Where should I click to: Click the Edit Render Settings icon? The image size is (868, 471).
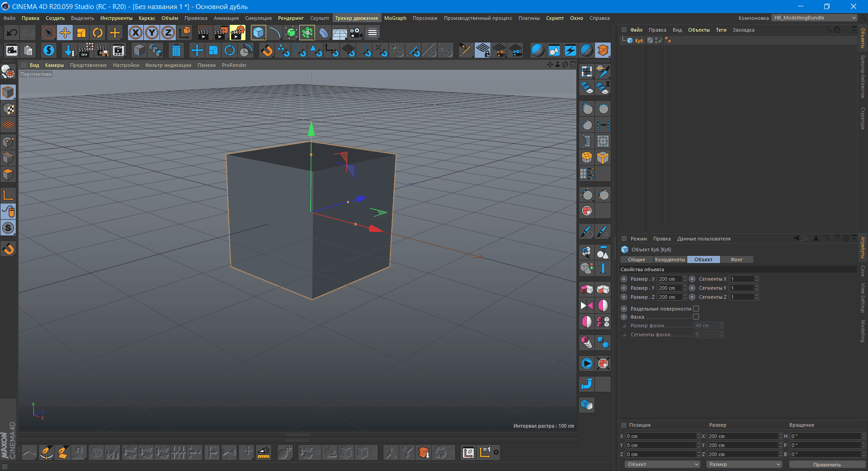tap(237, 33)
